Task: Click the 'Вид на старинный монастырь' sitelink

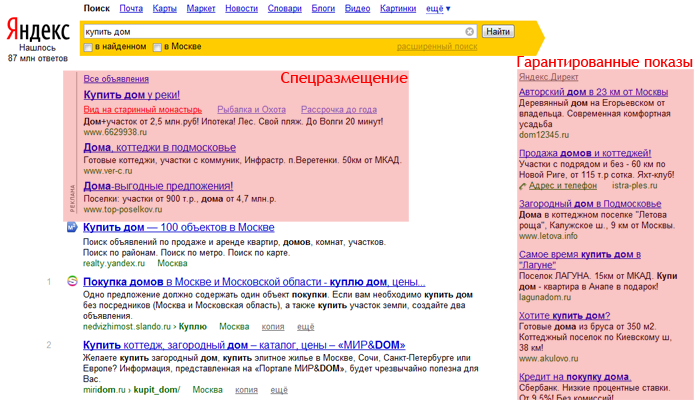Action: (142, 109)
